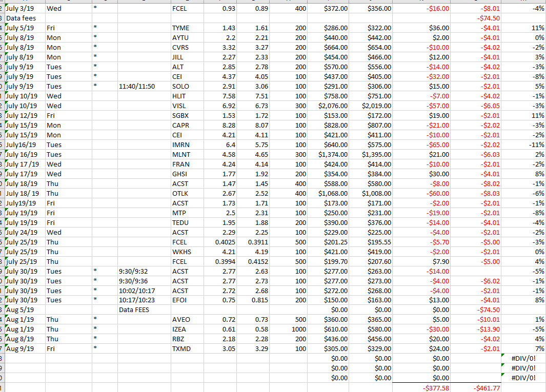Click the 0.815 exit price cell
Screen dimensions: 546x392
click(253, 300)
